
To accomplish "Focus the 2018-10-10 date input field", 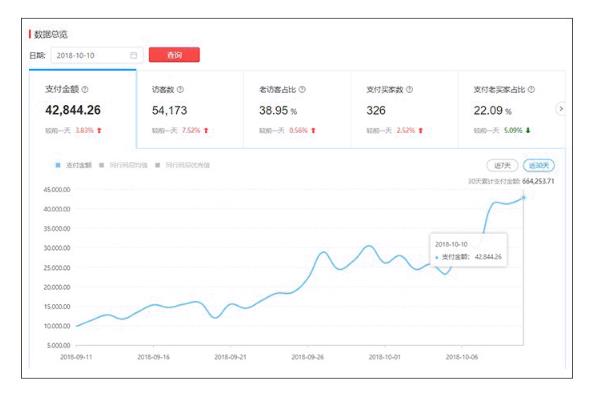I will coord(97,55).
